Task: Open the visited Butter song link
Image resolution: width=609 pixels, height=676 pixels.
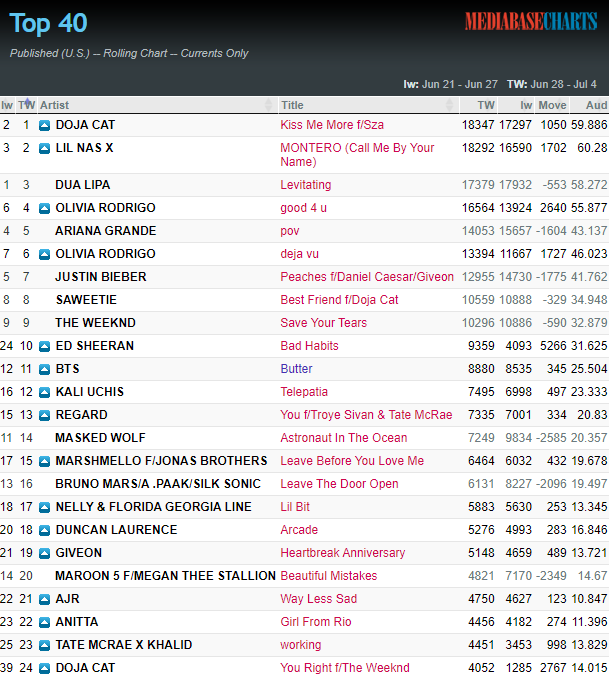Action: click(x=296, y=369)
